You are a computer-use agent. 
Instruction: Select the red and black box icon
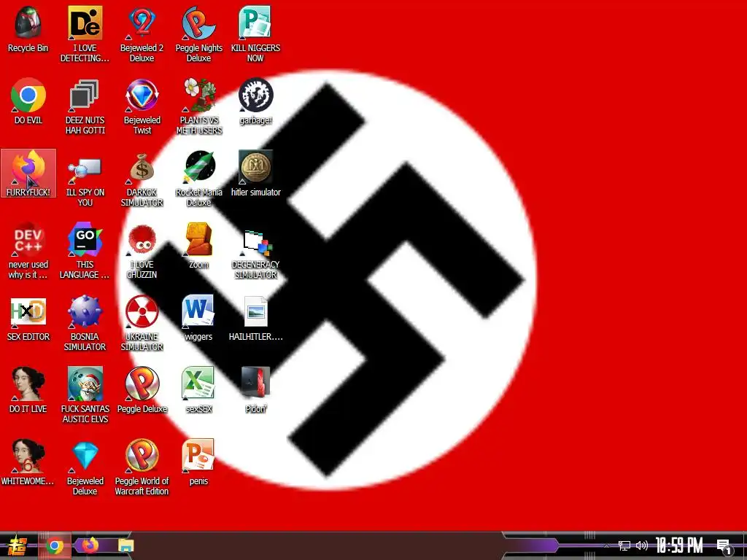255,382
